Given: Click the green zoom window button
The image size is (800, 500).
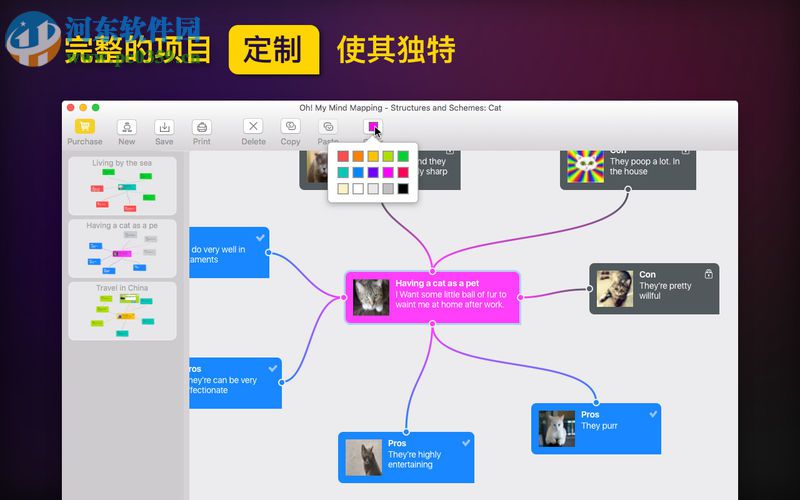Looking at the screenshot, I should coord(95,108).
